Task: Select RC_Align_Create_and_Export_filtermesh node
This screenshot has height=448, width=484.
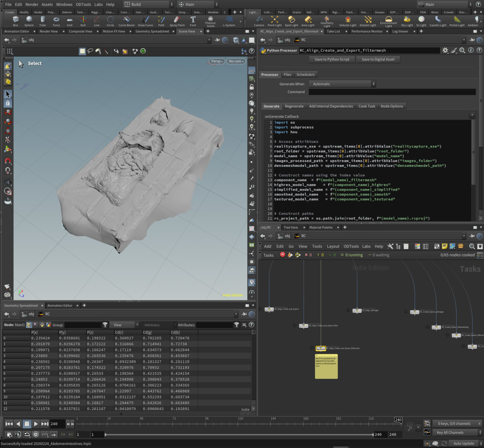Action: coord(321,348)
